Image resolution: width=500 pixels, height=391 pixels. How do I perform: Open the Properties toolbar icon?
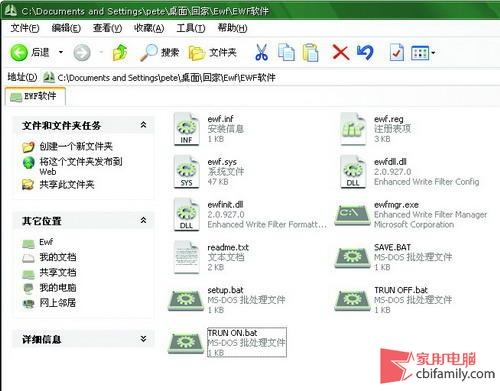[397, 52]
